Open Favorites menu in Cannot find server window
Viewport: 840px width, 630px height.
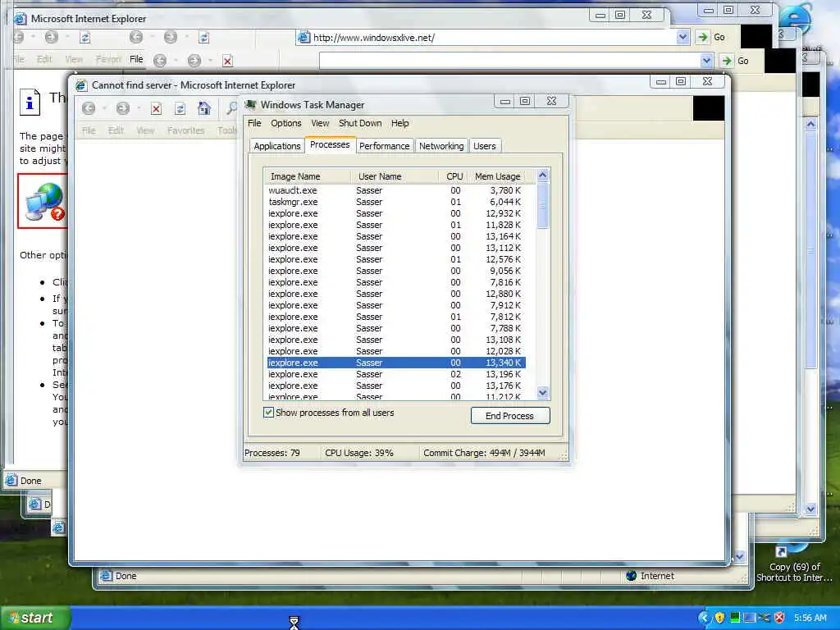tap(185, 130)
